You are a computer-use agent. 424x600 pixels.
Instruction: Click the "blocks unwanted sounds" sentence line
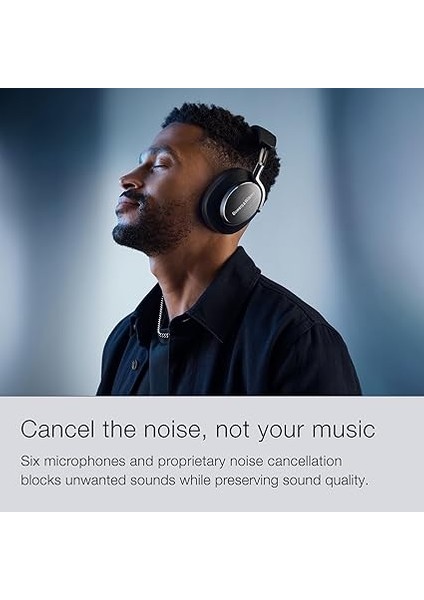pos(194,480)
